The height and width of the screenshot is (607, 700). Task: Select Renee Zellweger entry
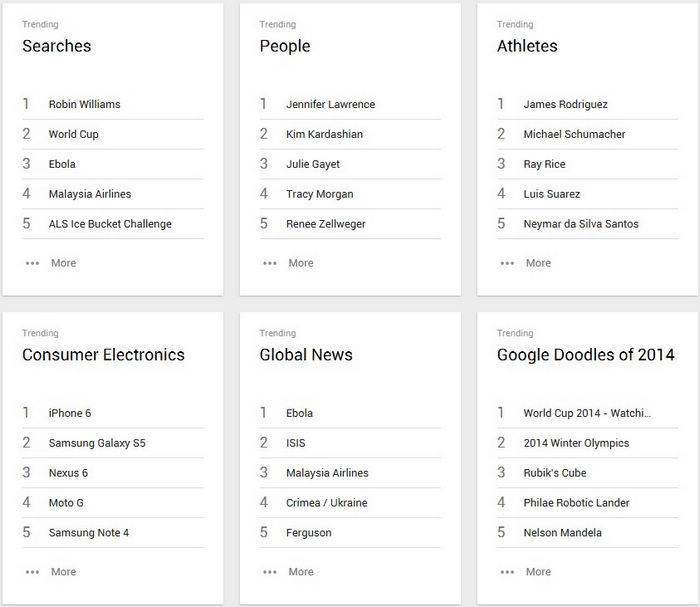click(x=327, y=224)
